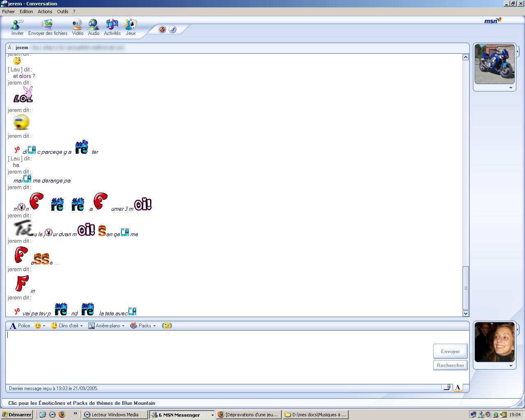Block this contact with the red icon

(x=162, y=30)
